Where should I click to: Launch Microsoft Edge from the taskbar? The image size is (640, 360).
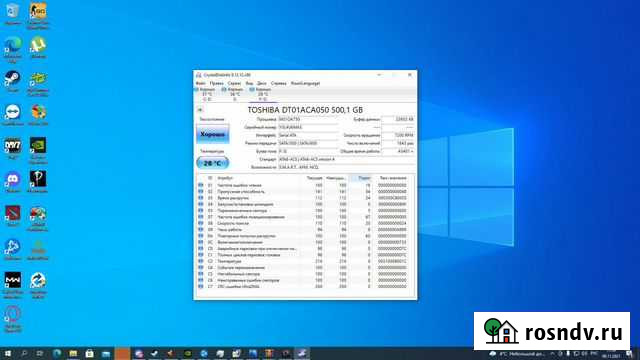tap(57, 353)
